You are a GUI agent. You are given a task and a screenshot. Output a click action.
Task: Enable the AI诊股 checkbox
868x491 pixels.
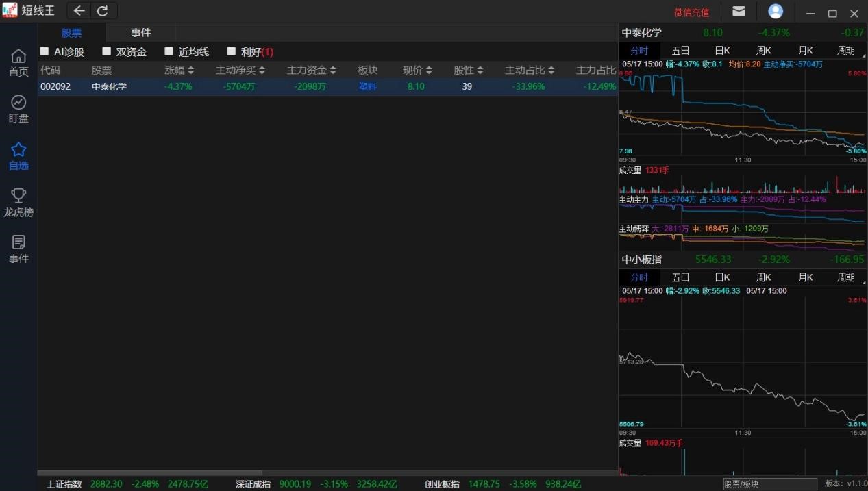click(45, 51)
